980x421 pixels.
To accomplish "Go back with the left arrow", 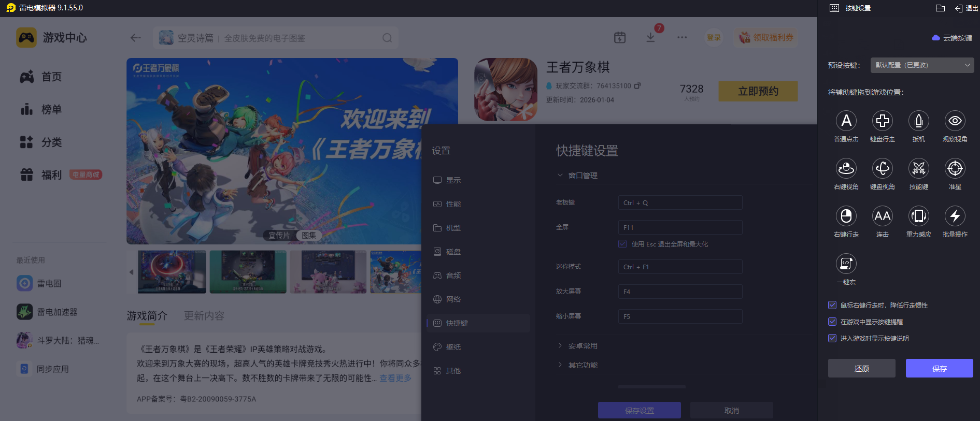I will tap(136, 38).
